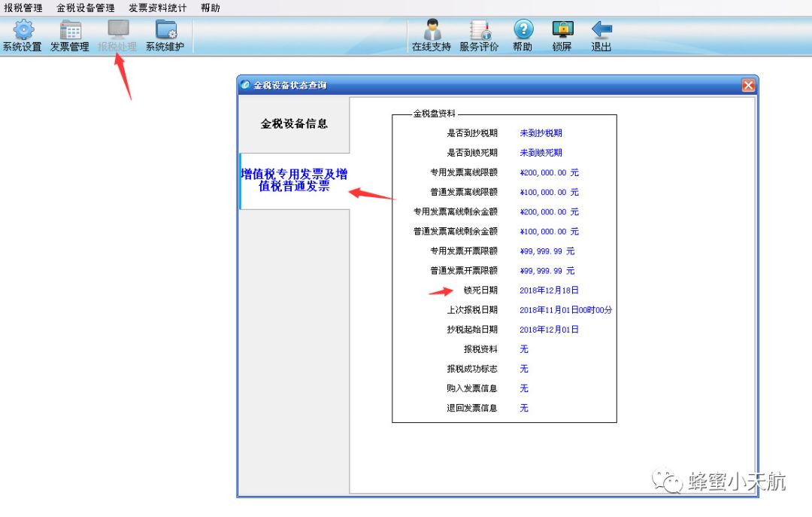812x517 pixels.
Task: Open the 帮助 (Help) toolbar icon
Action: (523, 35)
